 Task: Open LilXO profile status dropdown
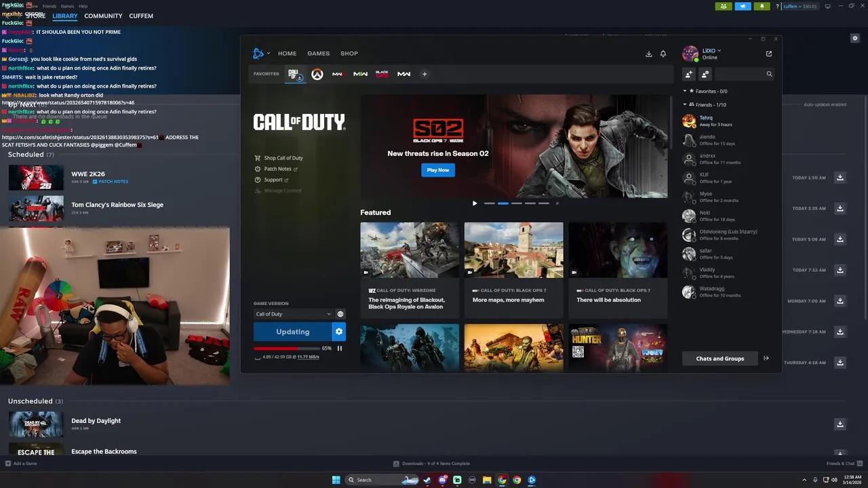(711, 51)
